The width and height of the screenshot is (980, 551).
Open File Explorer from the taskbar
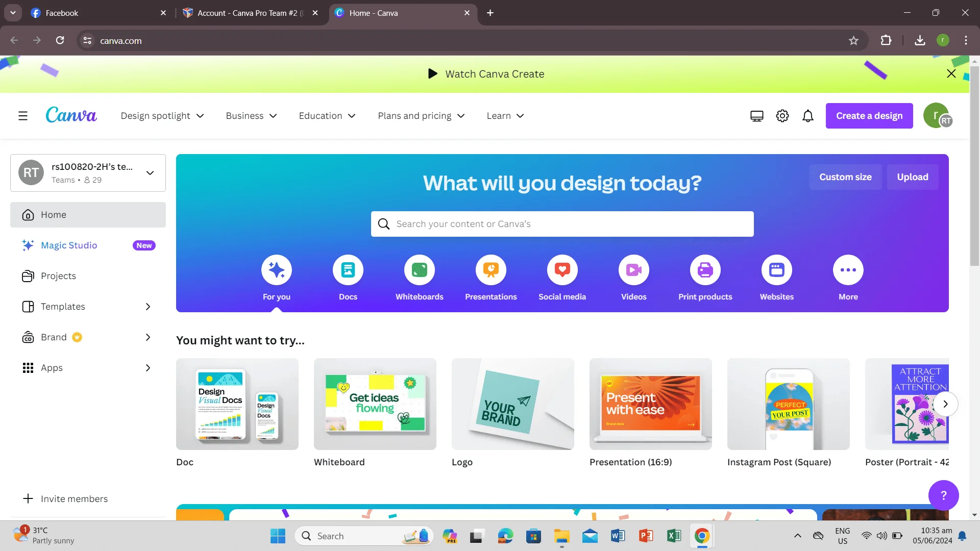[561, 536]
